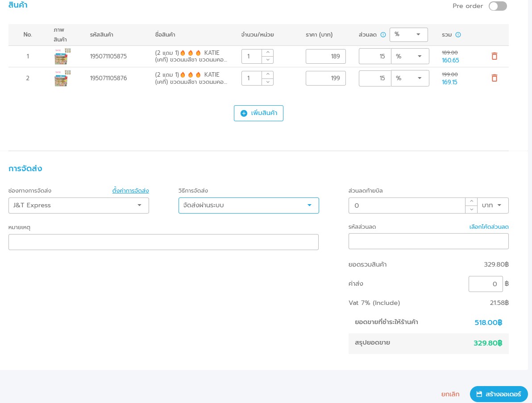
Task: Open the header discount unit % dropdown
Action: (408, 34)
